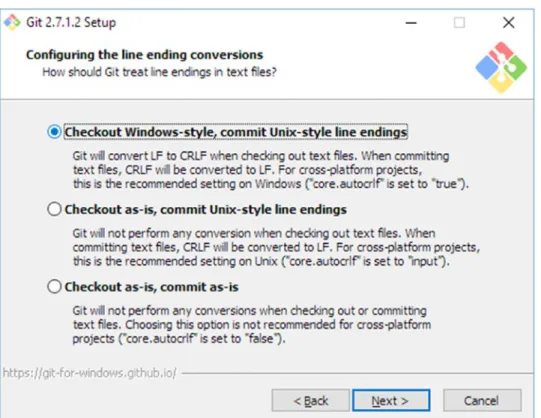Click the label Checkout as-is, commit as-is
The height and width of the screenshot is (418, 541).
pos(151,287)
